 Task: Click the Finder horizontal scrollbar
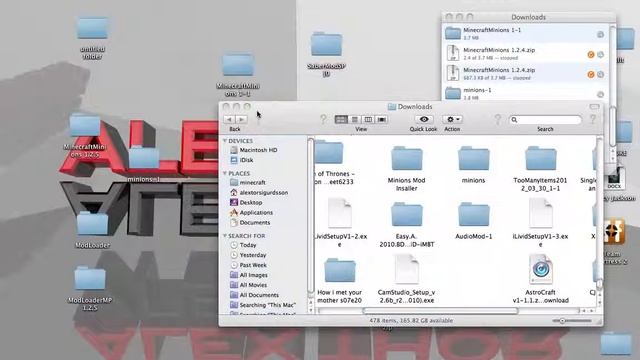tap(440, 311)
